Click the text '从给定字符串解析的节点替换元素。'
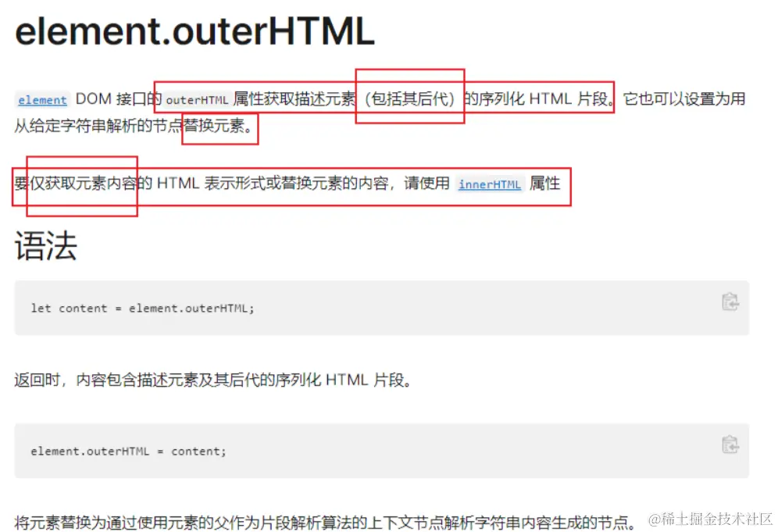Screen dimensions: 778x532 (x=134, y=126)
